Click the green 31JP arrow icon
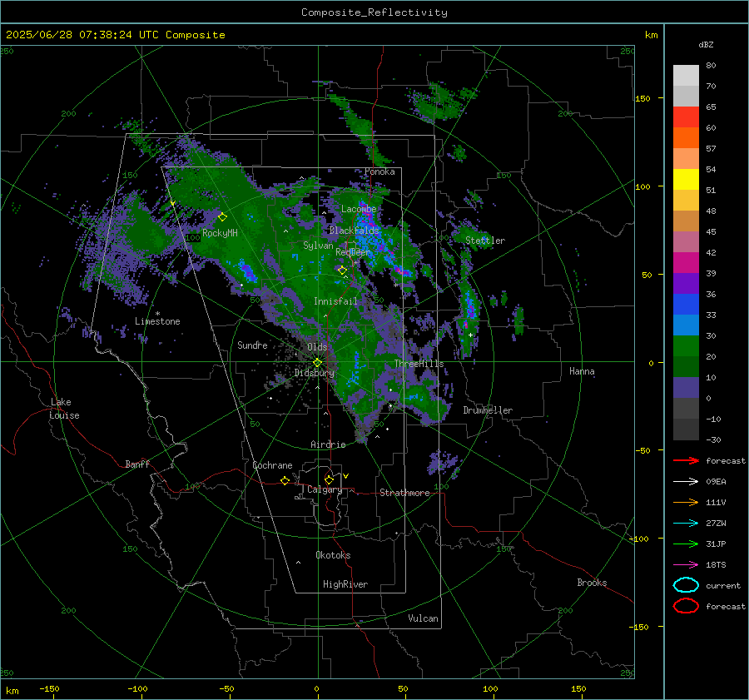749x700 pixels. [686, 544]
